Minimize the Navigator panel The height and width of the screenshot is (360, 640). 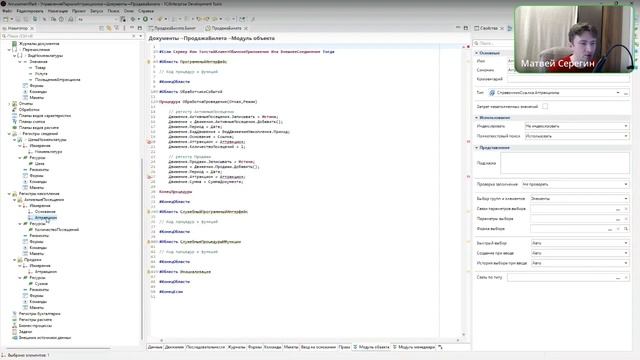coord(132,28)
